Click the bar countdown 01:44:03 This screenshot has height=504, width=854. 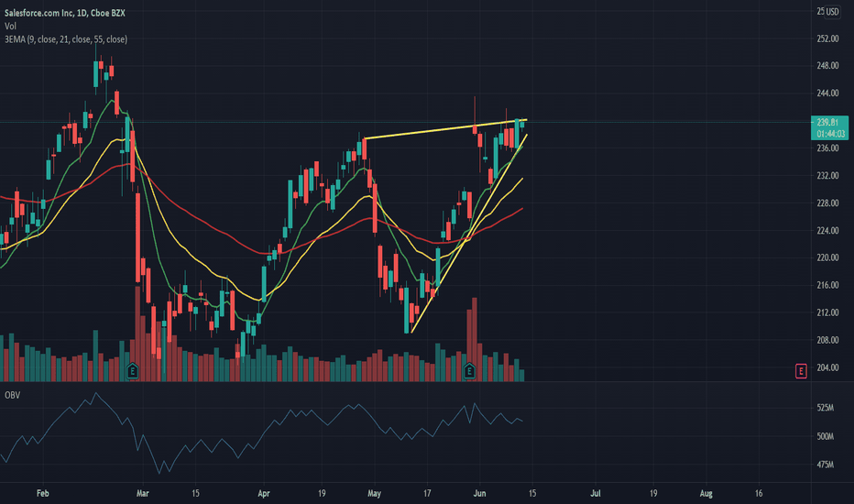point(830,134)
